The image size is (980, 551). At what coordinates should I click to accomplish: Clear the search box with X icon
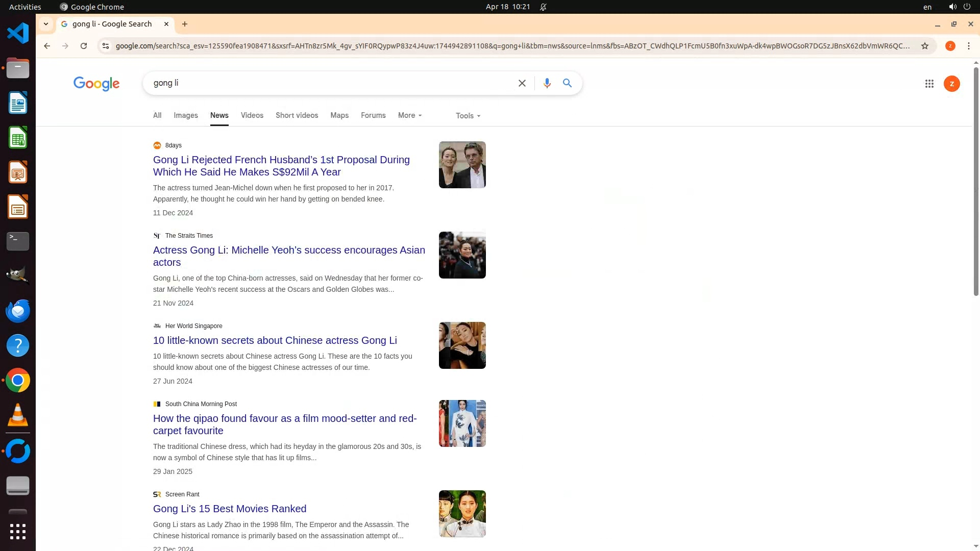tap(522, 83)
